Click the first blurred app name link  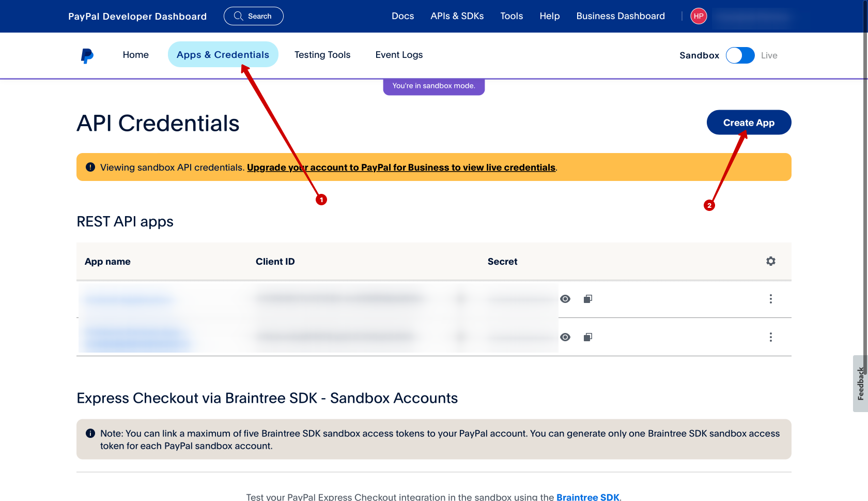coord(128,299)
